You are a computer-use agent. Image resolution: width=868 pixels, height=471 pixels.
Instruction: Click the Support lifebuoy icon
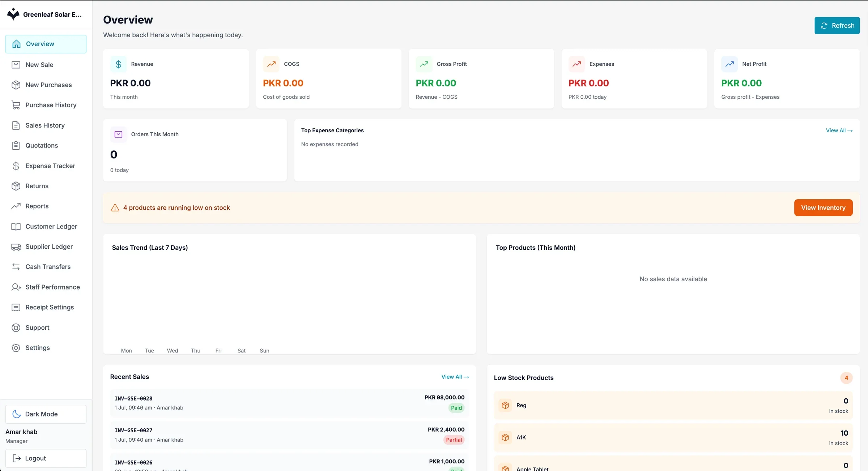click(x=16, y=327)
